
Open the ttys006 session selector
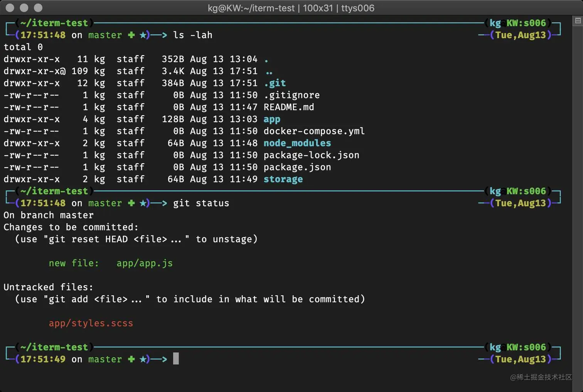tap(357, 8)
